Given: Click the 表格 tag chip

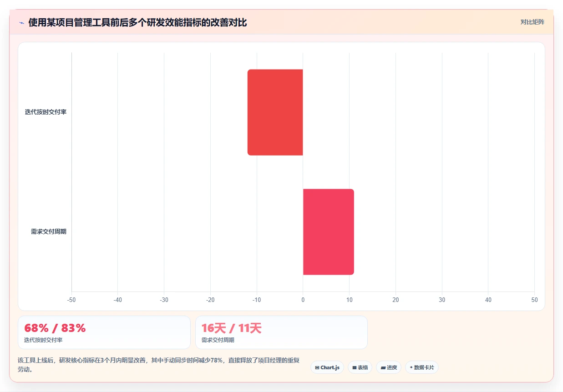Looking at the screenshot, I should [x=360, y=367].
